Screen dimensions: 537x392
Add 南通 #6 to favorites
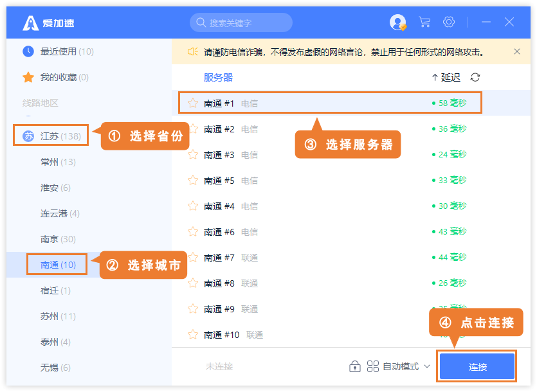193,232
